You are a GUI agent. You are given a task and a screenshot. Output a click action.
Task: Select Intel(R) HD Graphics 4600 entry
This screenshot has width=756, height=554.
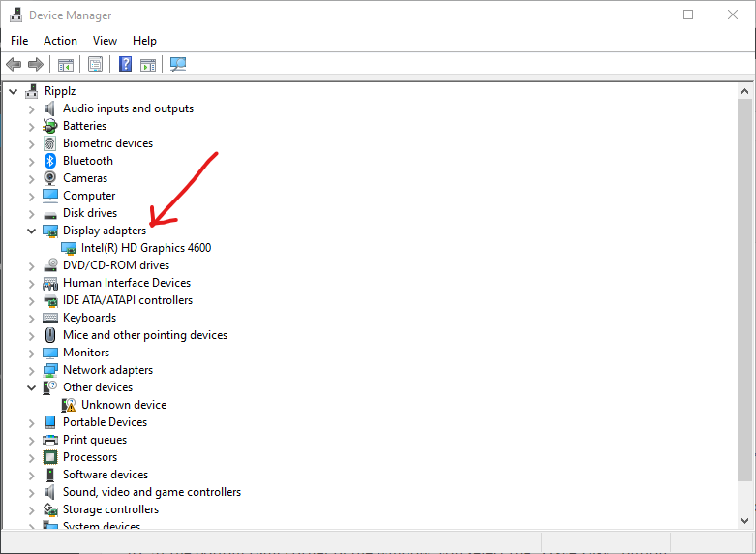tap(146, 248)
